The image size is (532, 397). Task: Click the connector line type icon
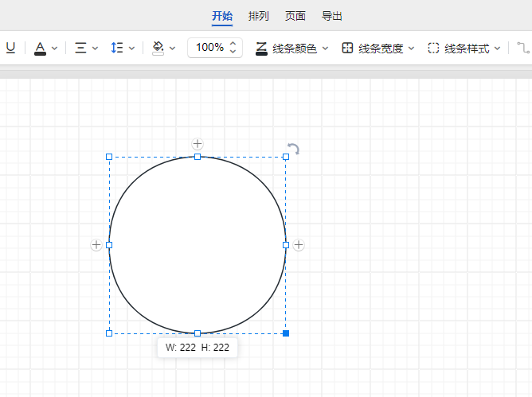point(522,48)
